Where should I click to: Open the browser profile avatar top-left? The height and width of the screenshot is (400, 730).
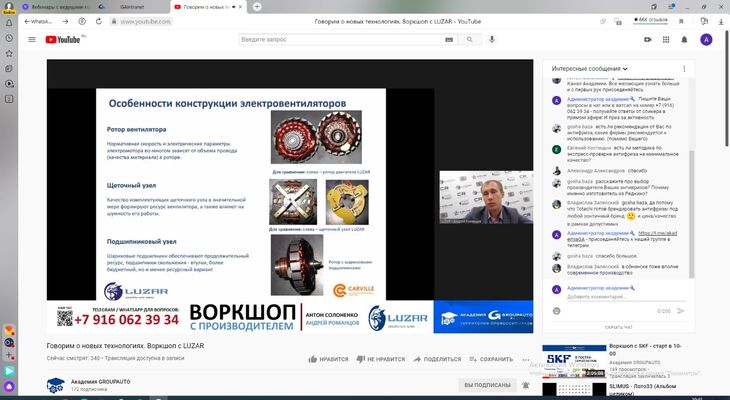click(x=9, y=7)
